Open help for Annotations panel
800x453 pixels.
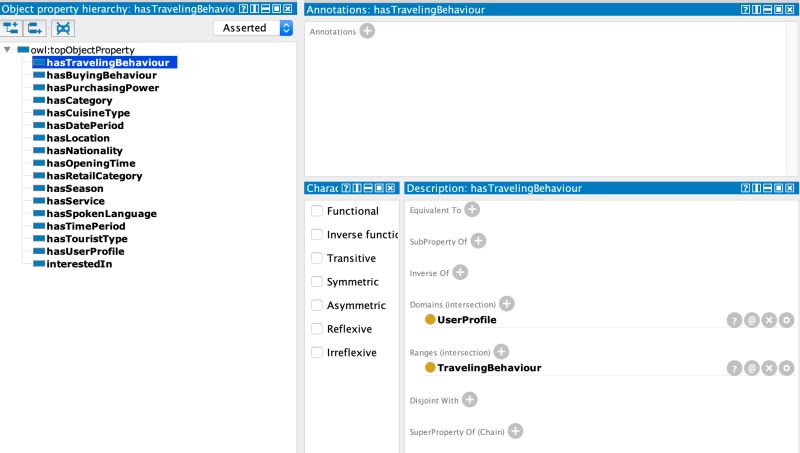click(745, 9)
